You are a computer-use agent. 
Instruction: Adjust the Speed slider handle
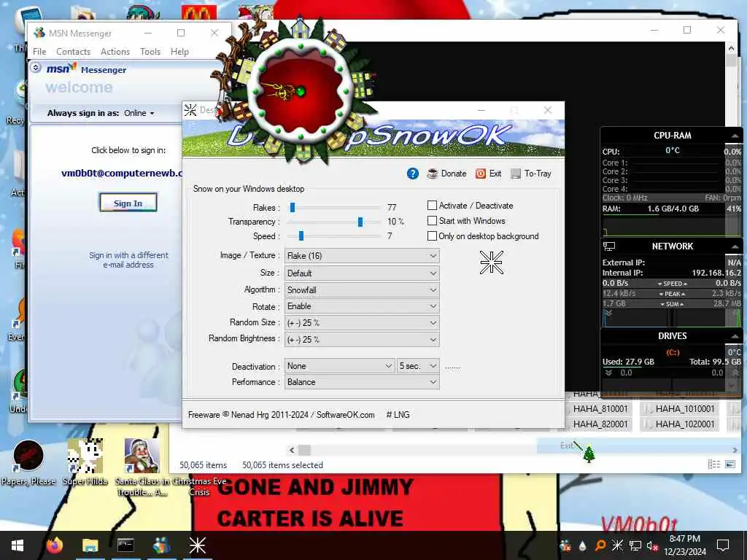(x=301, y=236)
